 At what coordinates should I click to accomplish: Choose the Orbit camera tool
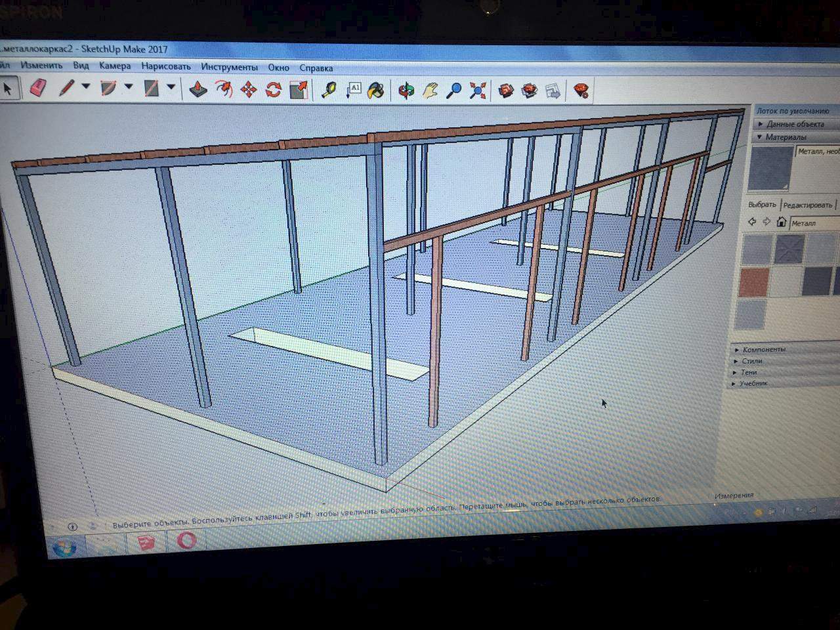[406, 90]
